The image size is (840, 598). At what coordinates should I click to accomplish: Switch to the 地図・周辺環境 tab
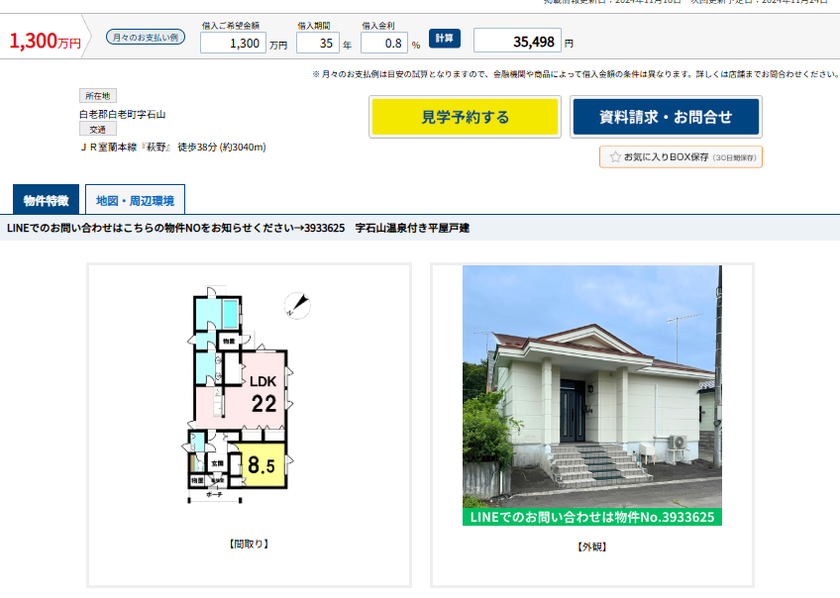[135, 200]
